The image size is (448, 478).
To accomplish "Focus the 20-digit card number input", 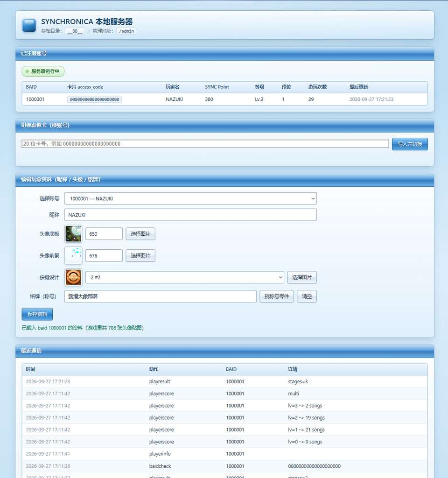I will pyautogui.click(x=205, y=144).
